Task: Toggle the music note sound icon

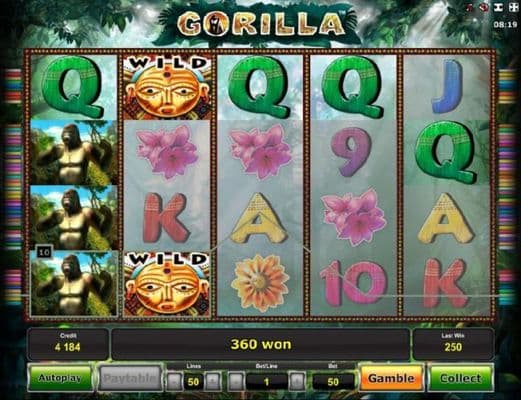Action: pyautogui.click(x=470, y=8)
